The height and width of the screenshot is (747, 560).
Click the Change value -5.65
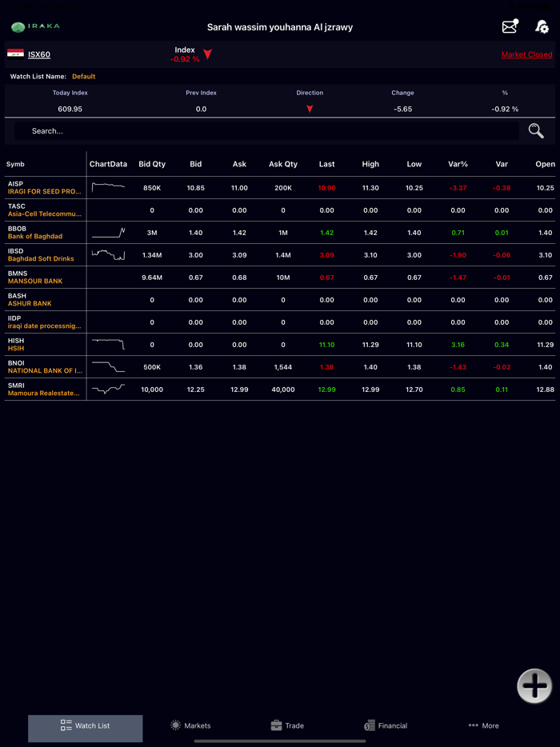[402, 109]
